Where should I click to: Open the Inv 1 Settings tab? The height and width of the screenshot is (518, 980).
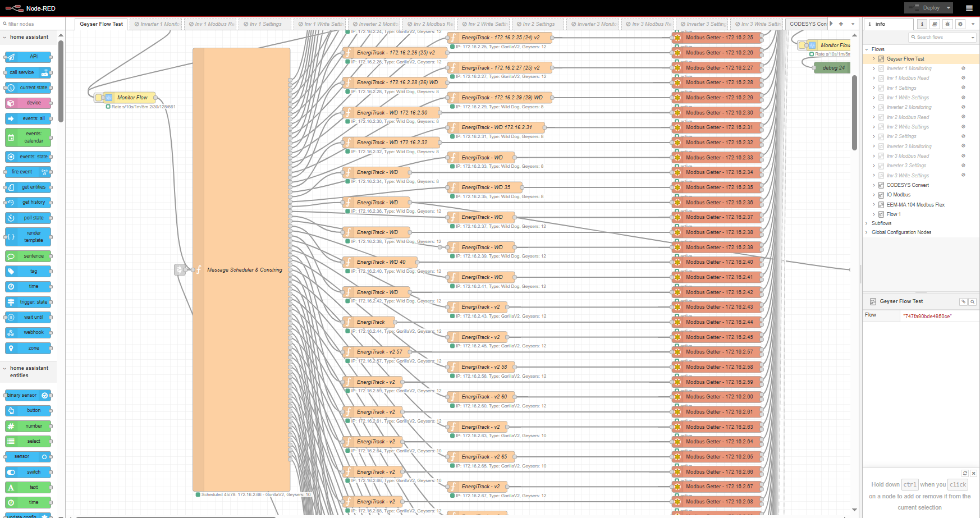point(265,24)
